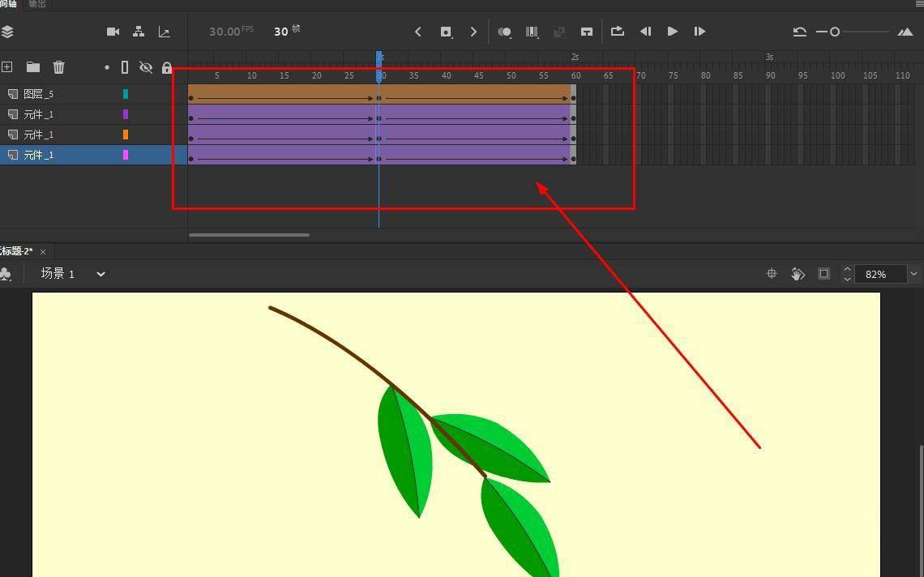Click the 82% zoom field
The height and width of the screenshot is (577, 924).
pos(879,274)
